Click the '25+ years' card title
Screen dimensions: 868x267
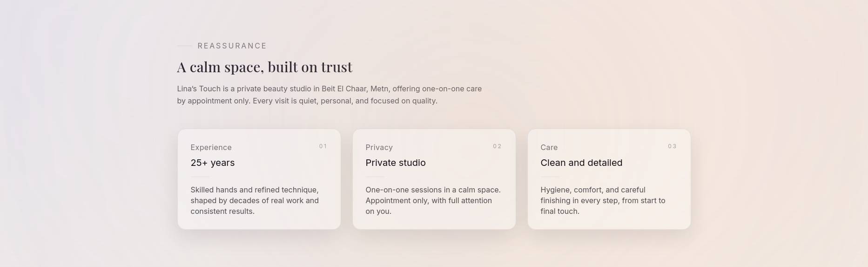pyautogui.click(x=212, y=163)
